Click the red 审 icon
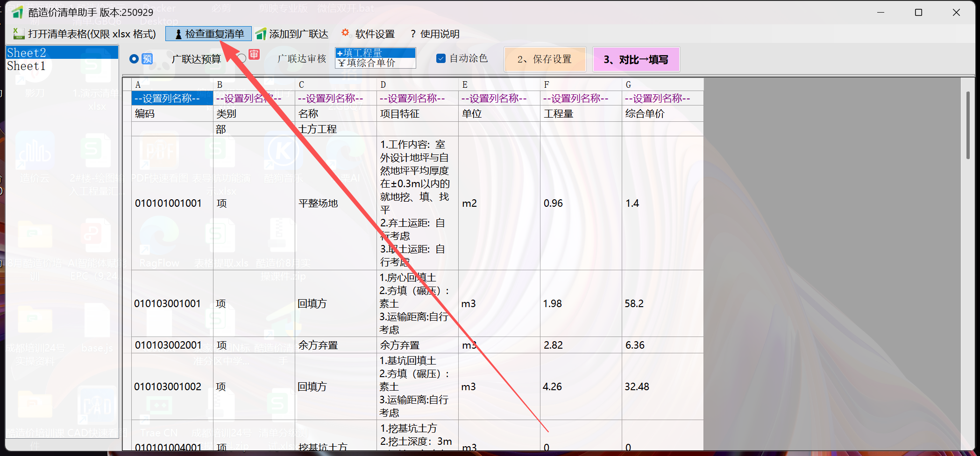The width and height of the screenshot is (980, 456). [x=254, y=55]
